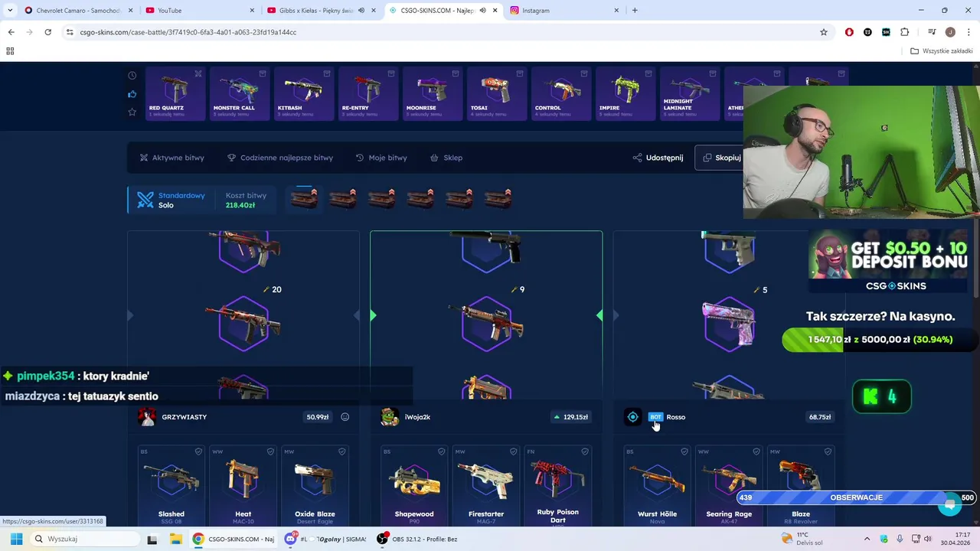Open the browser extensions puzzle icon
The height and width of the screenshot is (551, 980).
tap(905, 32)
